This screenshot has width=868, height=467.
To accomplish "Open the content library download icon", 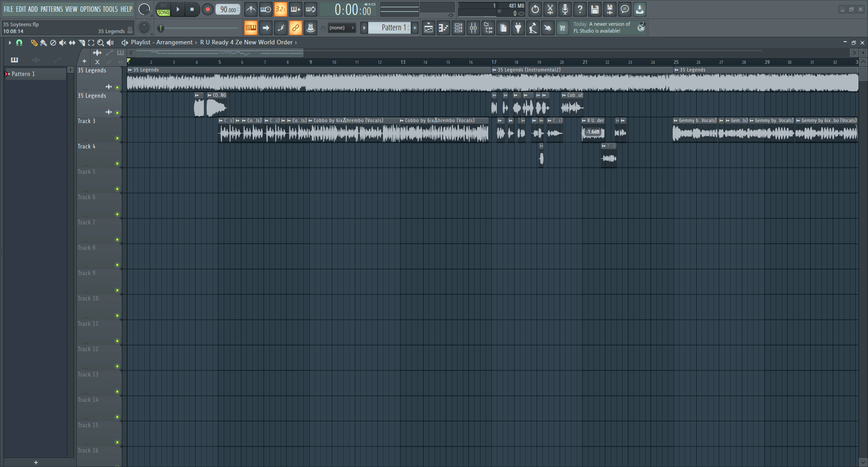I will pos(640,9).
